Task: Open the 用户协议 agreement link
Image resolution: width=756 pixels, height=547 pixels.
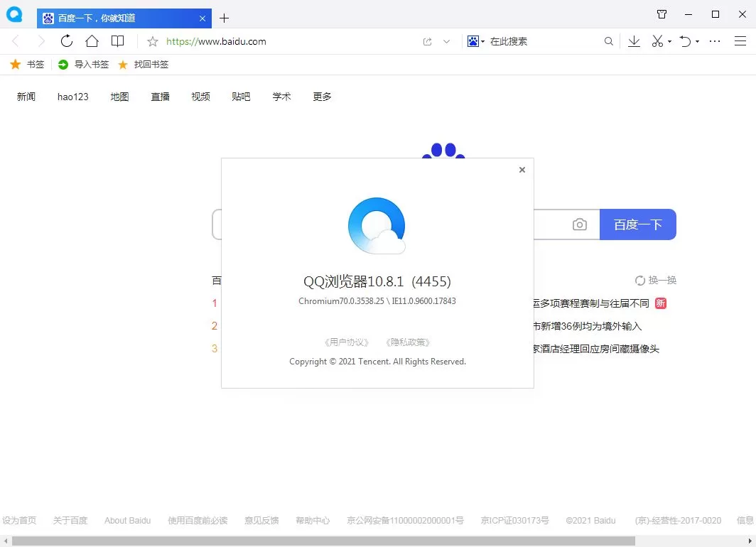Action: (346, 342)
